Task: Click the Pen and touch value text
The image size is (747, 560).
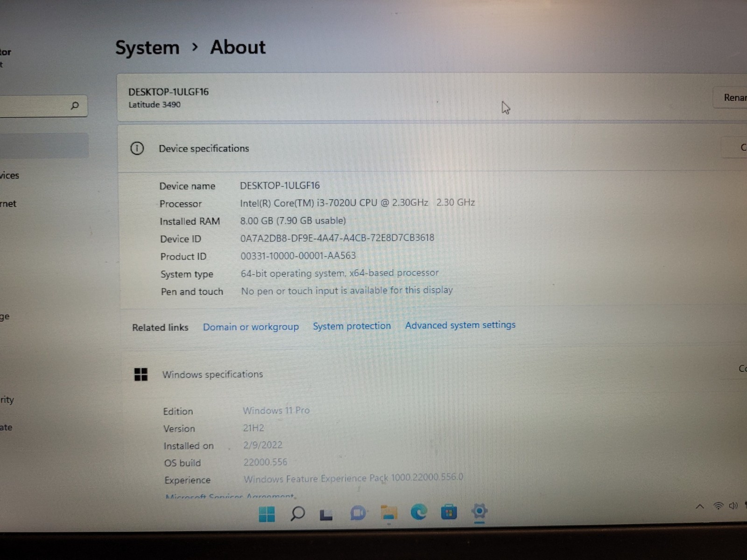Action: tap(347, 290)
